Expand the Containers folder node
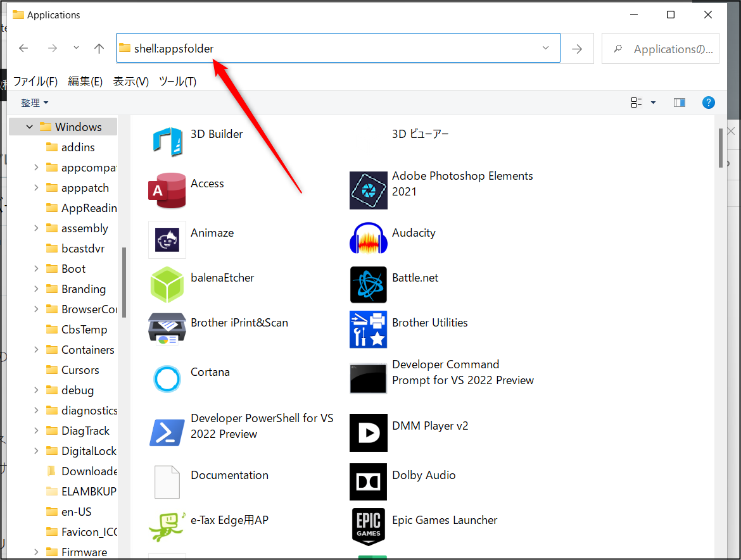The image size is (741, 560). click(x=36, y=349)
